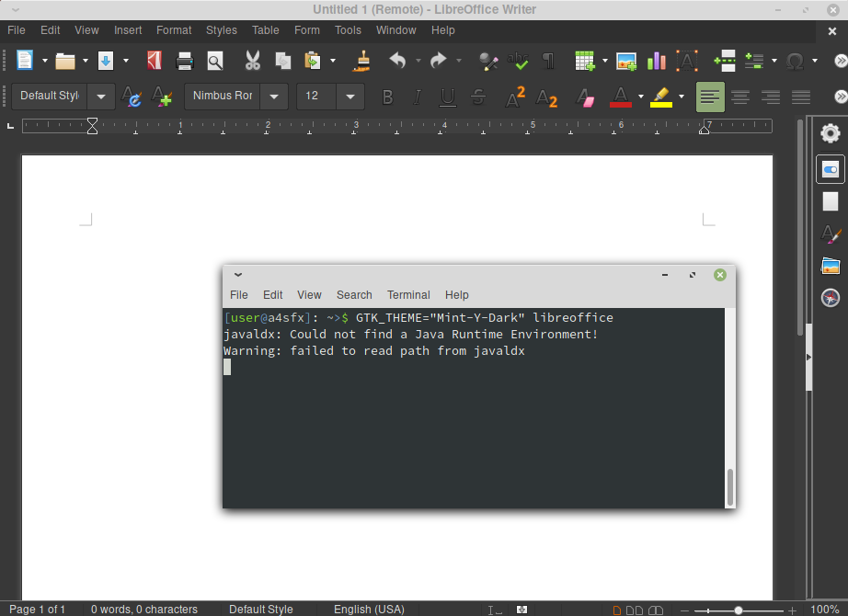This screenshot has height=616, width=848.
Task: Toggle italic formatting
Action: click(417, 97)
